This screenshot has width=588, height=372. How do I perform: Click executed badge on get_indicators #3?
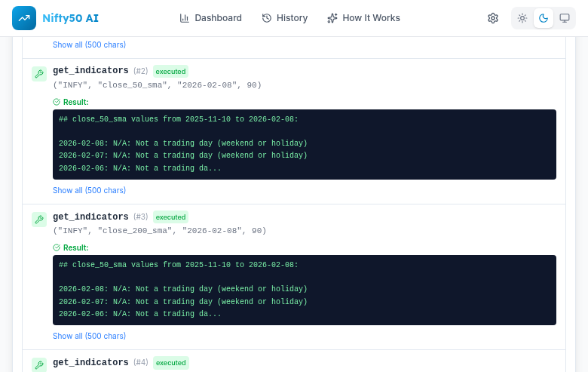pyautogui.click(x=170, y=217)
